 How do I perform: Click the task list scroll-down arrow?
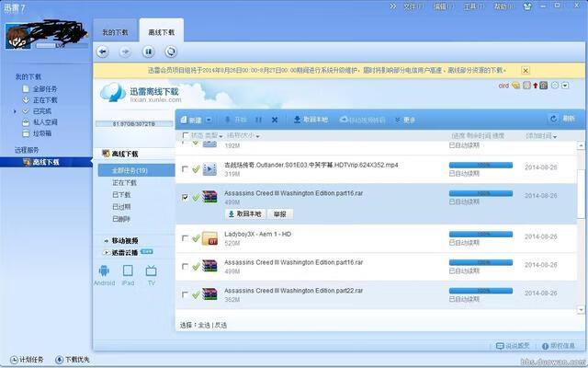click(x=581, y=310)
